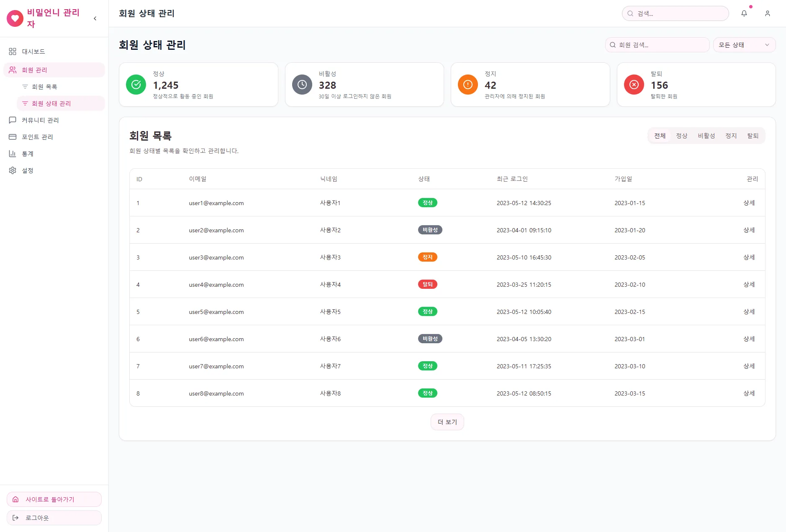Click the red X 탈퇴 icon

click(x=634, y=85)
